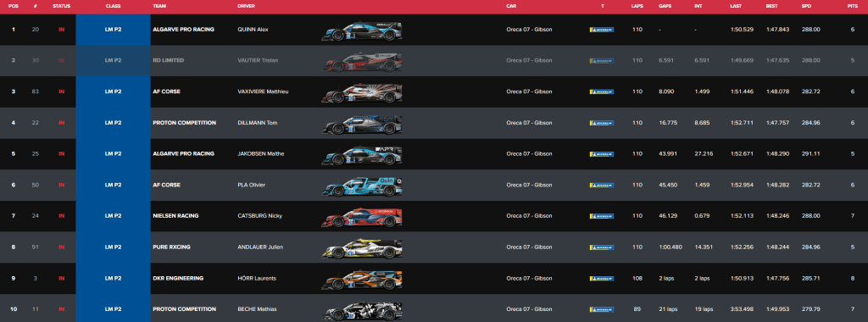
Task: Click top speed value 291.11
Action: pyautogui.click(x=811, y=154)
